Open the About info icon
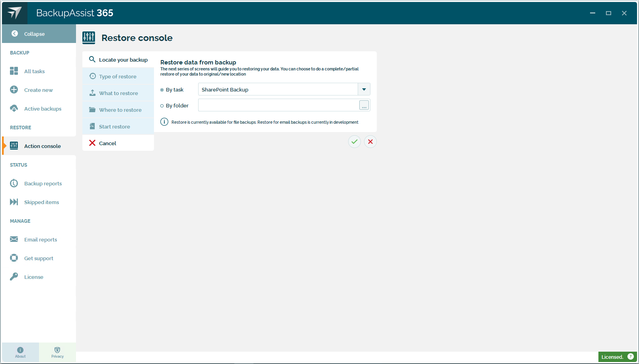This screenshot has height=364, width=639. pos(20,350)
